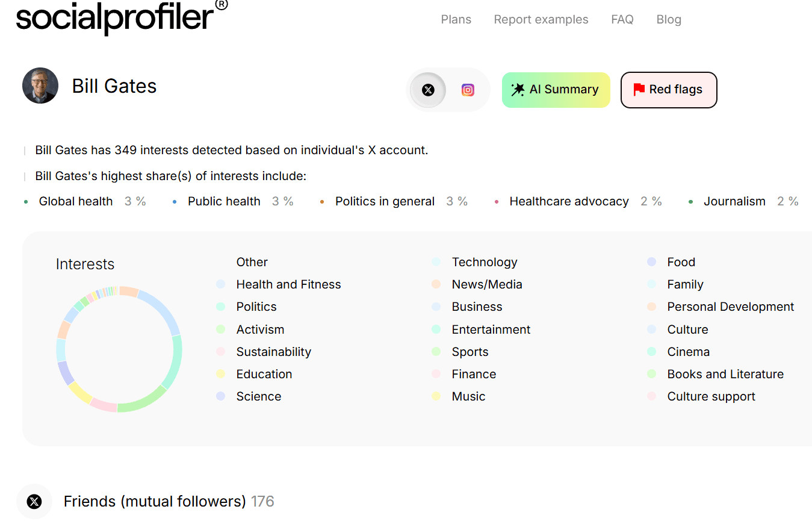Open the FAQ page
Viewport: 812px width, 521px height.
tap(622, 19)
